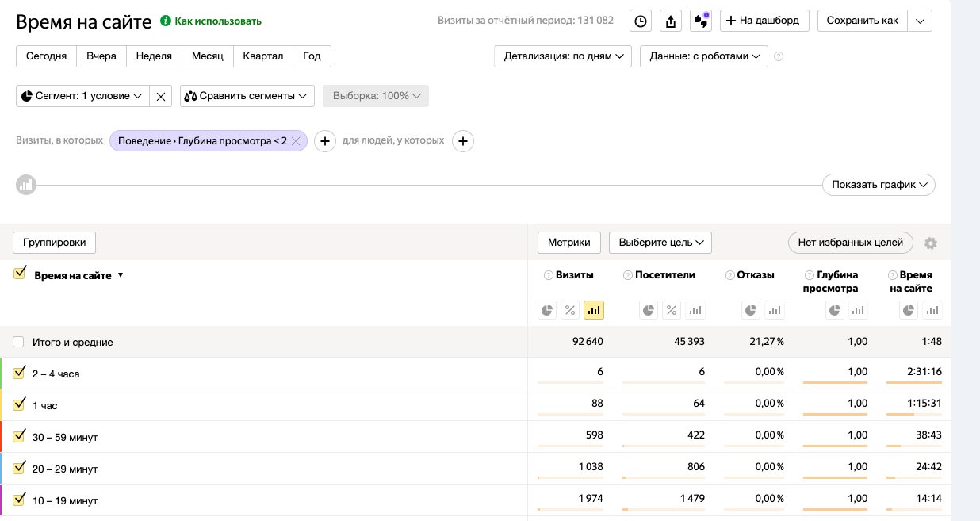Toggle the Итого и средние checkbox
The height and width of the screenshot is (521, 980).
click(18, 342)
